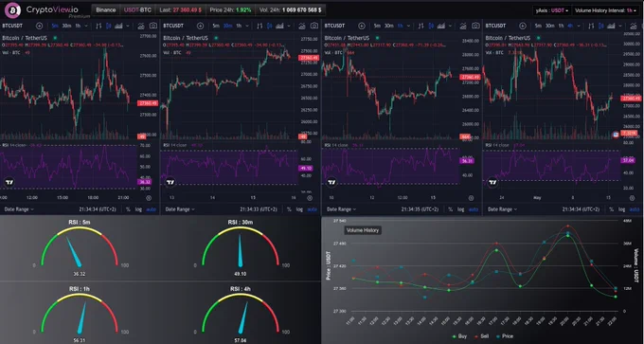This screenshot has width=644, height=344.
Task: Add symbol (plus) in third BTCUSDT chart
Action: click(362, 26)
